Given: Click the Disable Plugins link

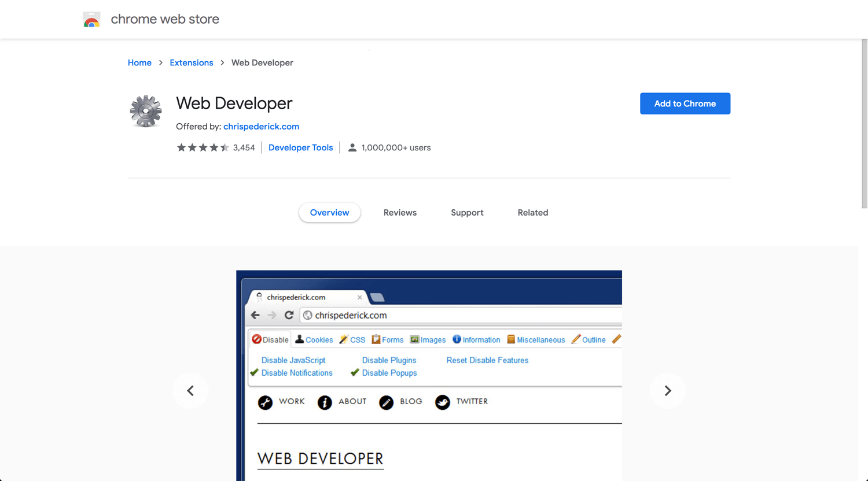Looking at the screenshot, I should pyautogui.click(x=389, y=360).
